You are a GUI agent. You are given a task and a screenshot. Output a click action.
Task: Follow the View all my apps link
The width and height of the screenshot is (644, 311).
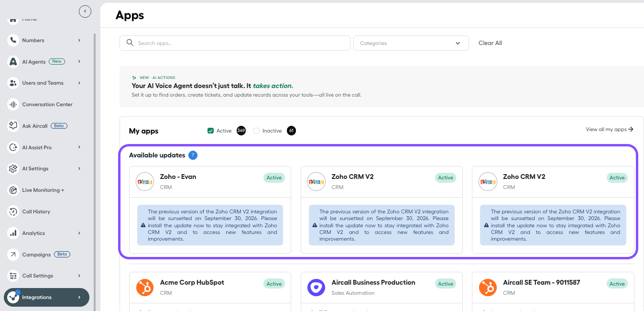coord(610,129)
